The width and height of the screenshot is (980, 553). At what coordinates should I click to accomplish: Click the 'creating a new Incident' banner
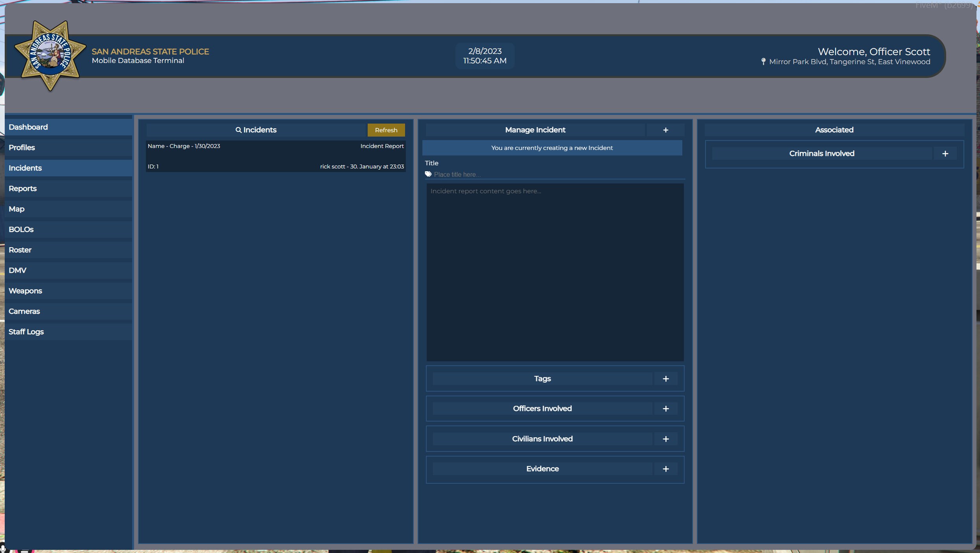coord(552,148)
